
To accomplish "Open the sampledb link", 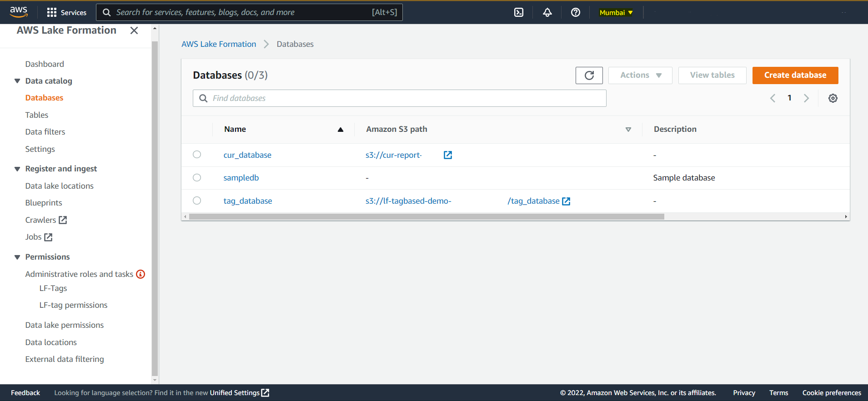I will pyautogui.click(x=241, y=178).
